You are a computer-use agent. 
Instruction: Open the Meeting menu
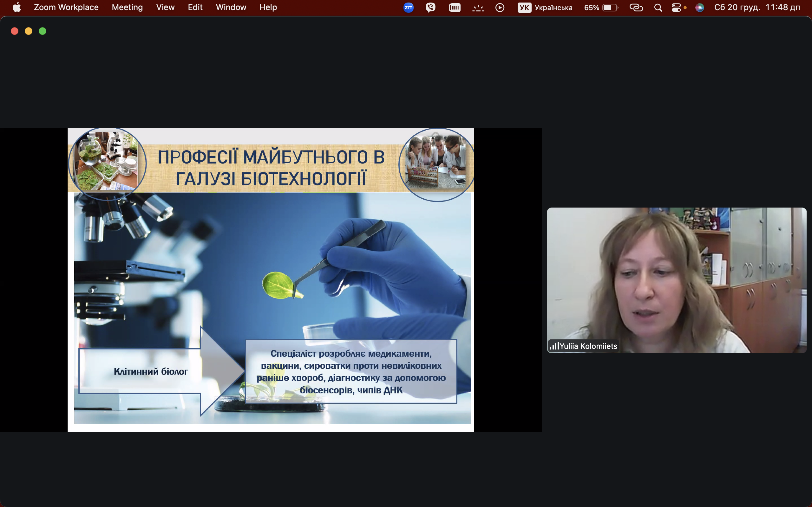(127, 7)
